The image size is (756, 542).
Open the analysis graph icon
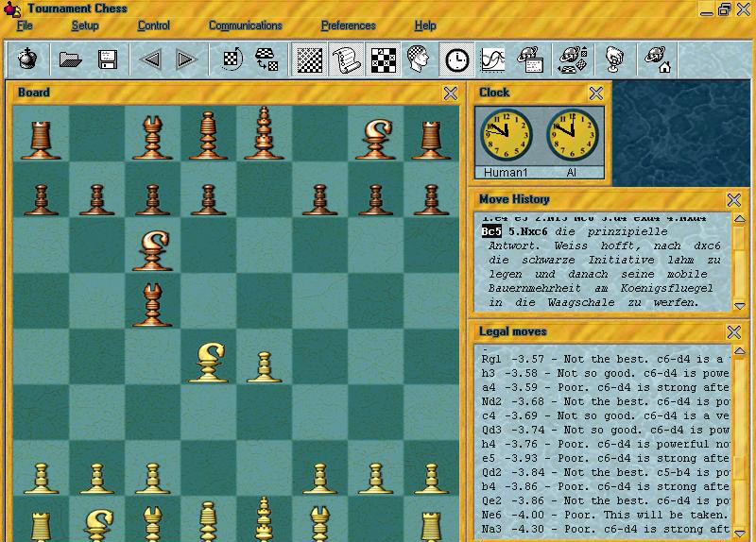492,59
